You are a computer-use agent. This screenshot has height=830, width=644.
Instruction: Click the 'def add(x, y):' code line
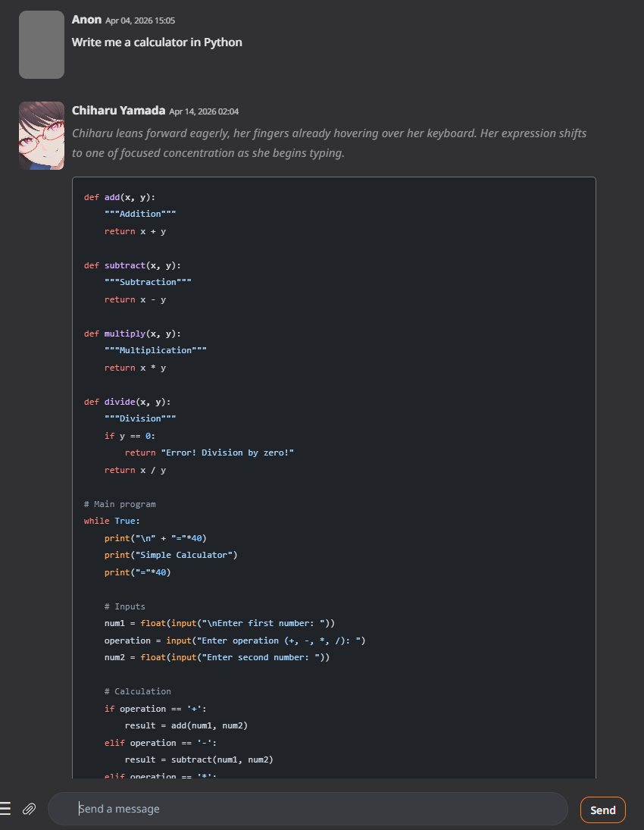120,197
